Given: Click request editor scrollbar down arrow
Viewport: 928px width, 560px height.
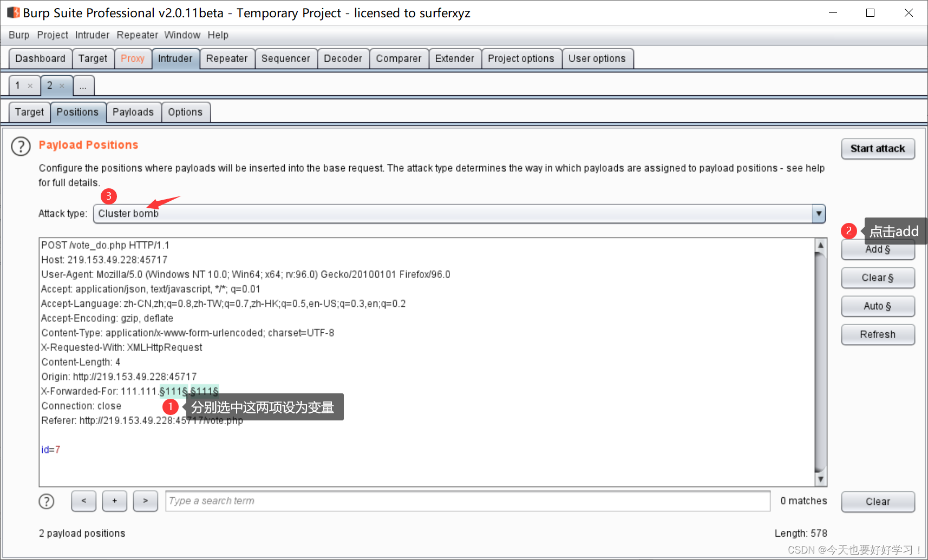Looking at the screenshot, I should pyautogui.click(x=821, y=479).
